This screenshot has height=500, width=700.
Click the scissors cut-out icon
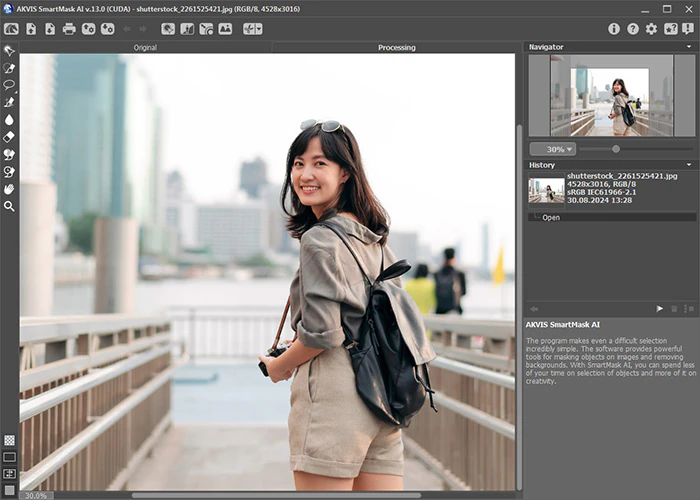(x=249, y=29)
